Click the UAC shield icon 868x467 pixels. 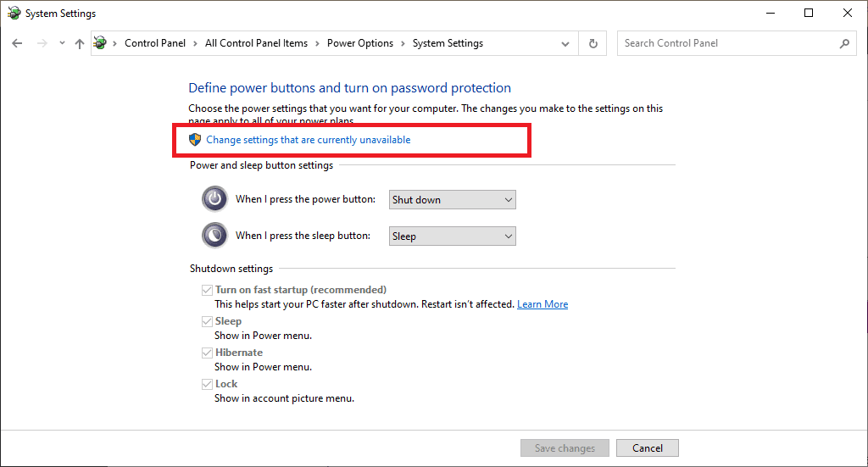click(195, 140)
